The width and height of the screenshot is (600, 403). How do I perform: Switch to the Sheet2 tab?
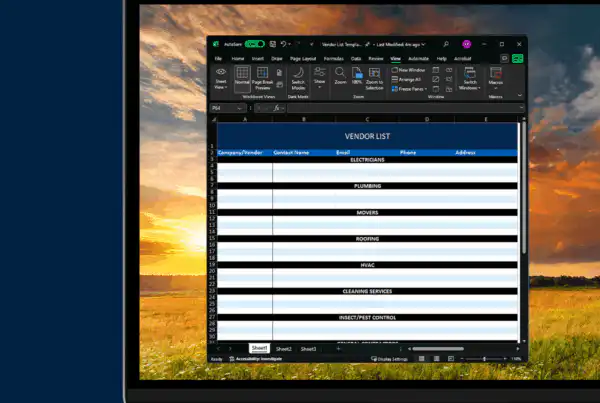[284, 349]
